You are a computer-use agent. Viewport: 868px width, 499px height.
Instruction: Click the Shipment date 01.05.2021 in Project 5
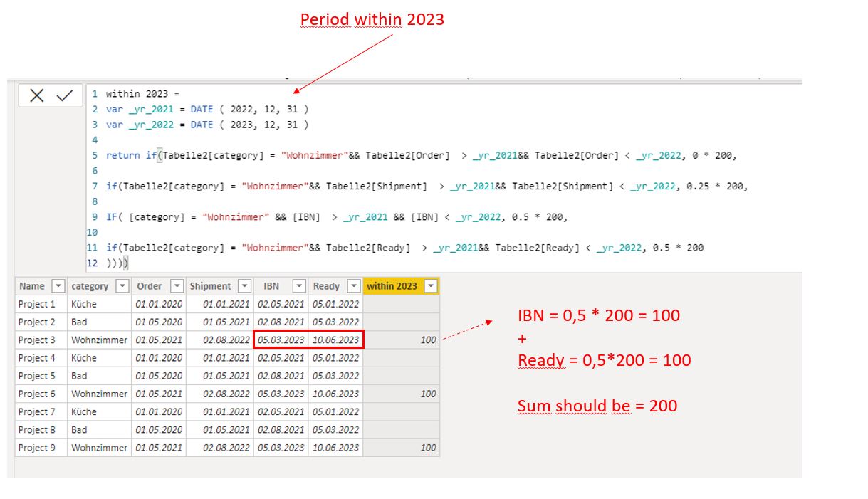220,376
